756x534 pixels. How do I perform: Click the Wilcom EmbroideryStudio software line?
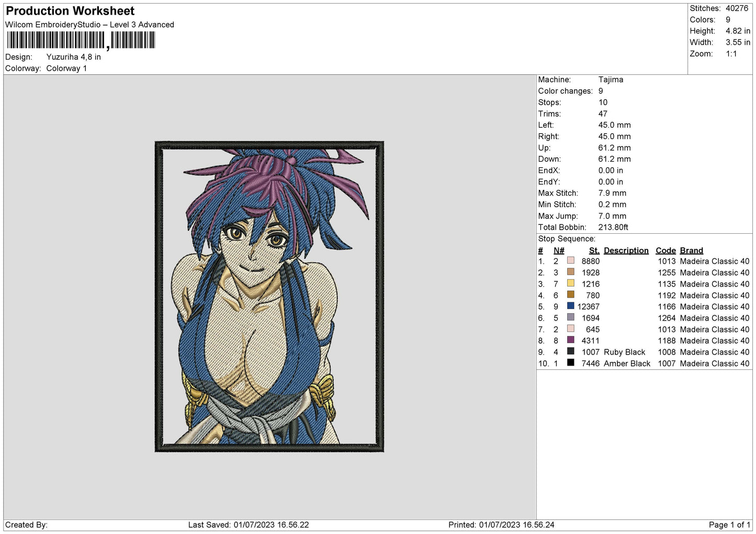pos(89,25)
